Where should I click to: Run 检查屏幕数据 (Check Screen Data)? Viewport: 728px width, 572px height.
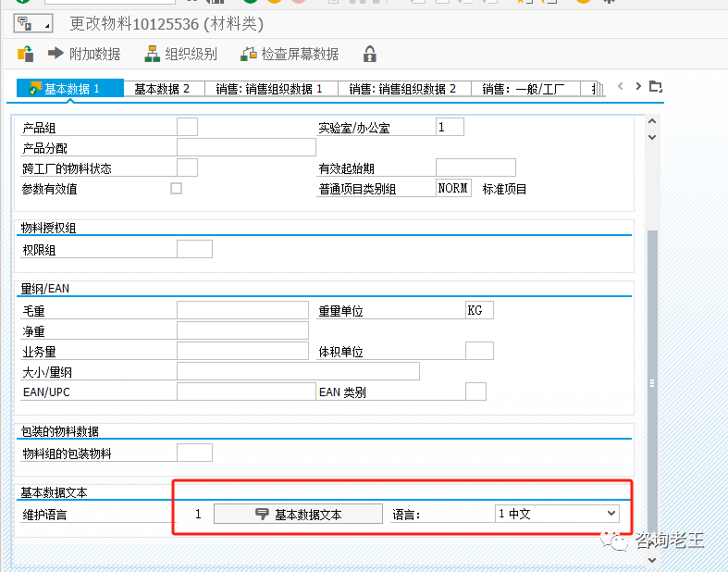[x=290, y=54]
